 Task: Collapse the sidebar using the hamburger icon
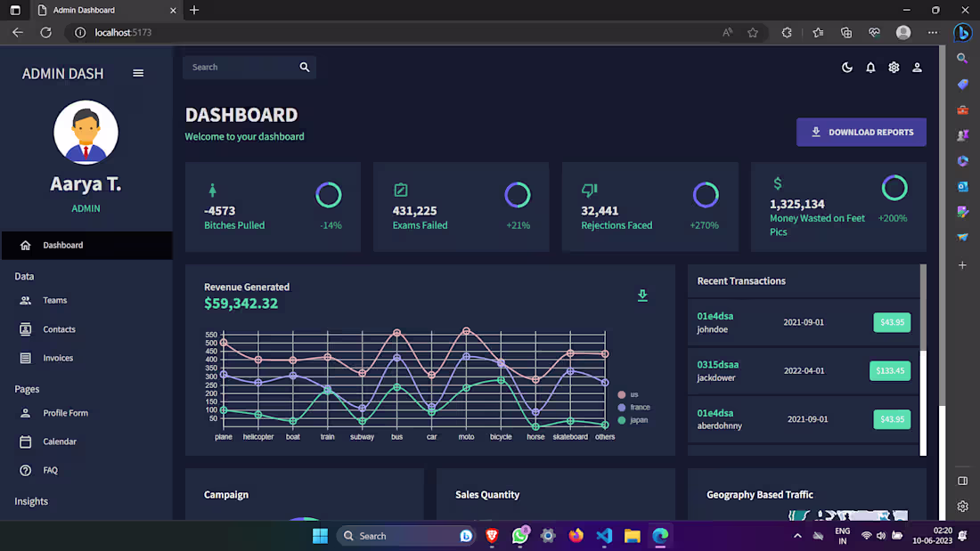point(138,73)
